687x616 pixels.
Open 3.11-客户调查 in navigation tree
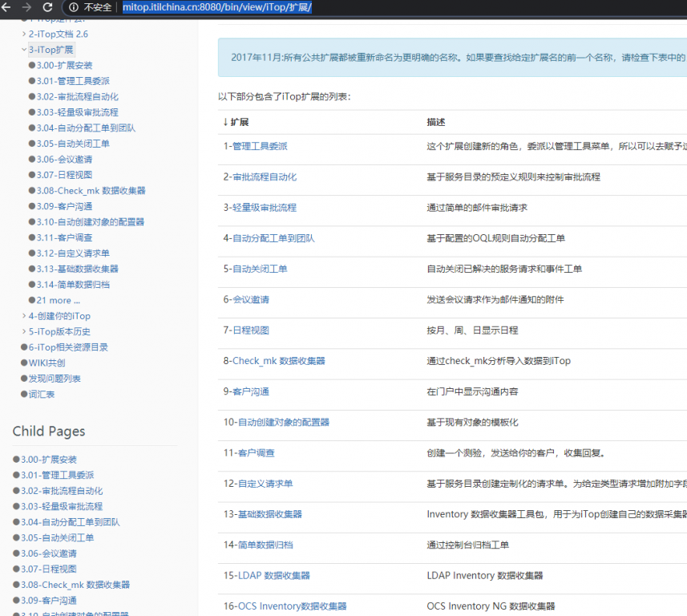[64, 237]
